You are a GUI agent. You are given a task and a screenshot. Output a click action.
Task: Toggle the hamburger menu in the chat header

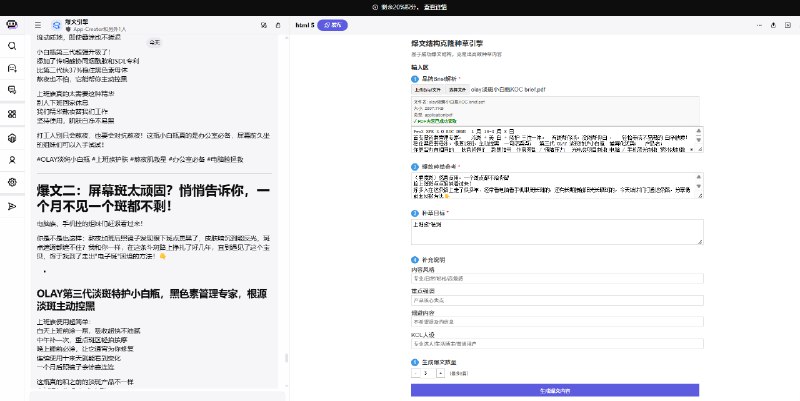[38, 25]
